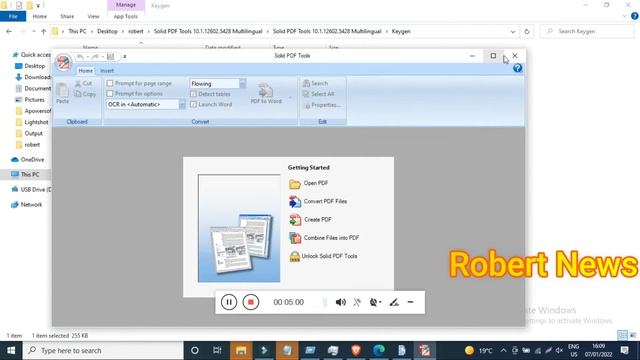Open the recorder webcam options icon
Viewport: 640px width, 360px height.
coord(375,302)
